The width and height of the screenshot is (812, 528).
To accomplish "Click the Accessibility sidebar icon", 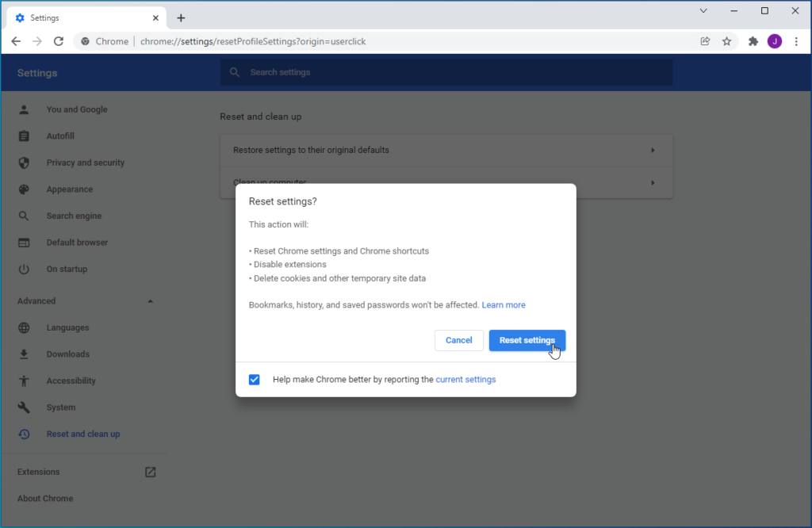I will (24, 381).
